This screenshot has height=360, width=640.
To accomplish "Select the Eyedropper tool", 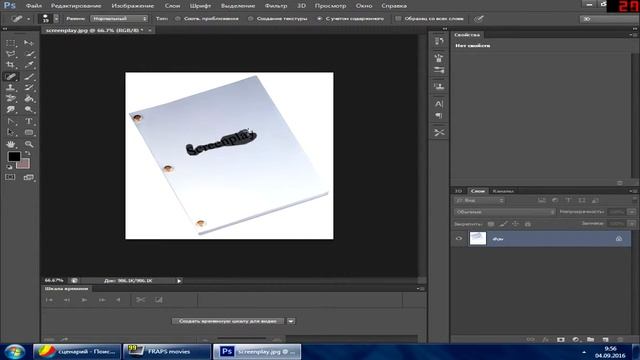I will click(x=29, y=65).
